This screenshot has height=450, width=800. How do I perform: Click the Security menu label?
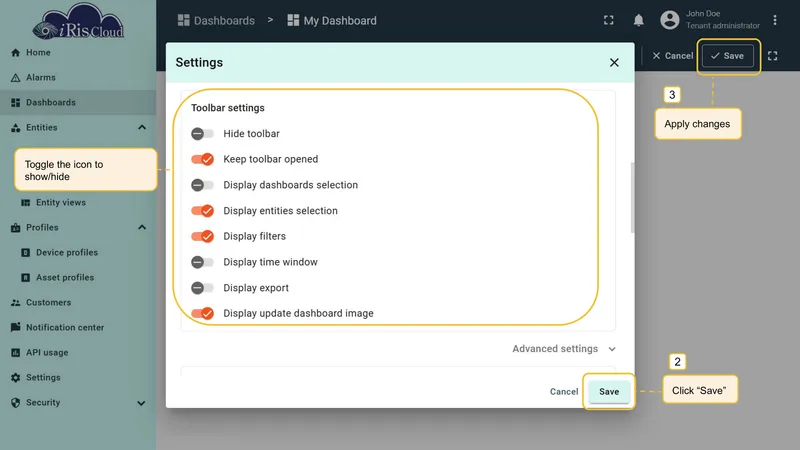43,403
